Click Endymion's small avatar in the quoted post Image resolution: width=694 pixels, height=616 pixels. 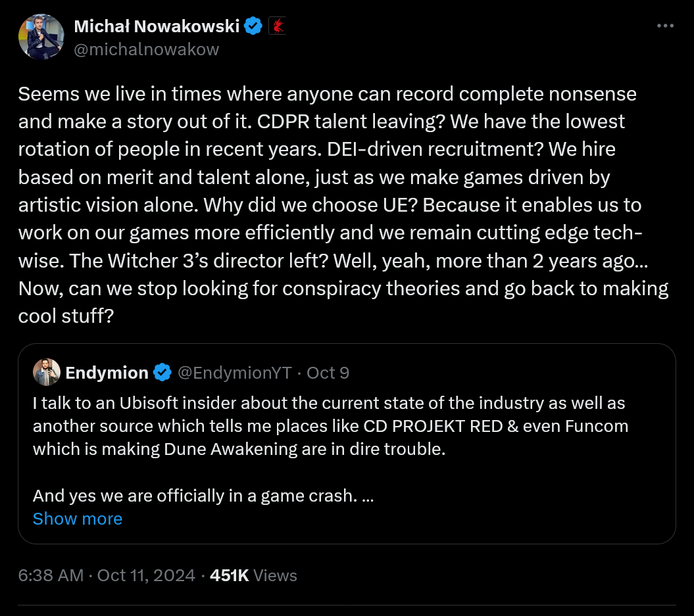[x=47, y=373]
